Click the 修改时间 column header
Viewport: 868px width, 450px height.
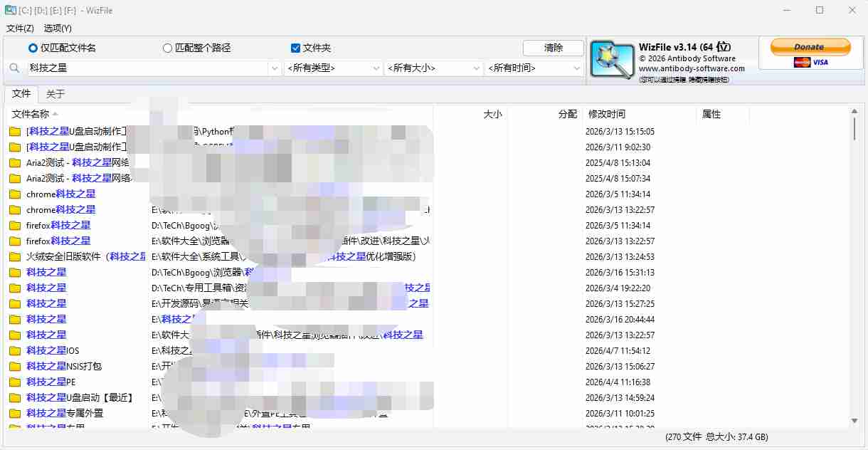(x=606, y=114)
